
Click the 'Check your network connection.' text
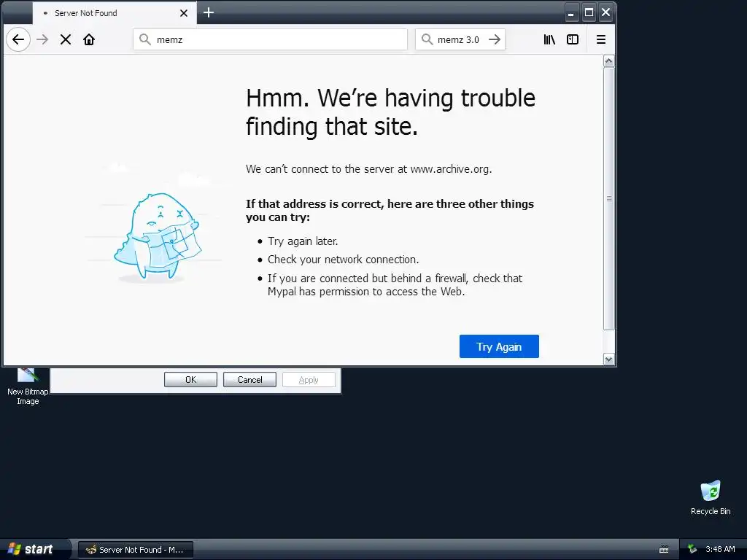(x=343, y=260)
